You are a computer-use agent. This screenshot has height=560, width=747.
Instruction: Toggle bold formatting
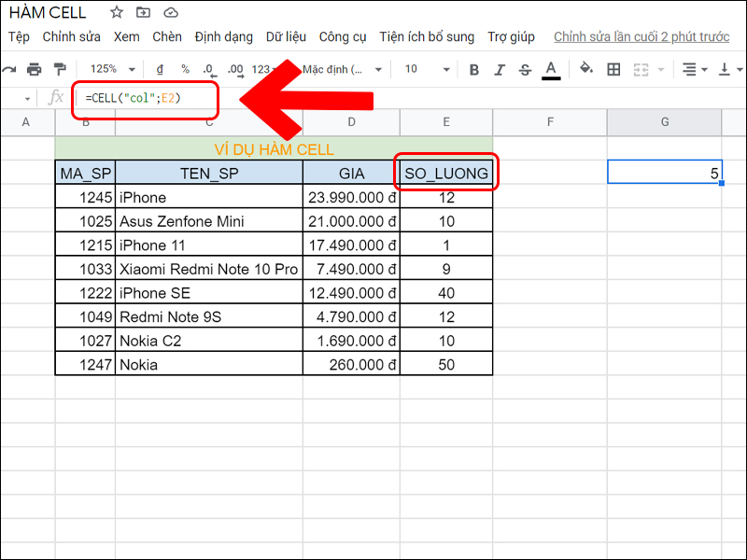click(474, 69)
